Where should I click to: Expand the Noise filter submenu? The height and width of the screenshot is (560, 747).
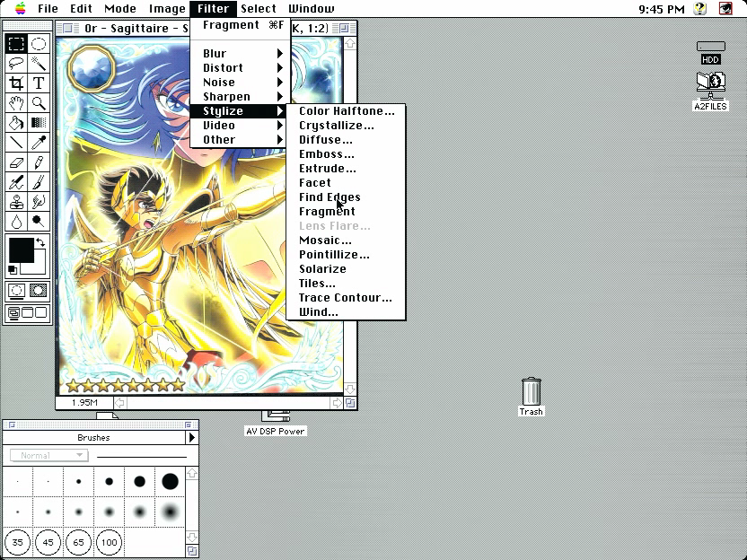(x=240, y=82)
